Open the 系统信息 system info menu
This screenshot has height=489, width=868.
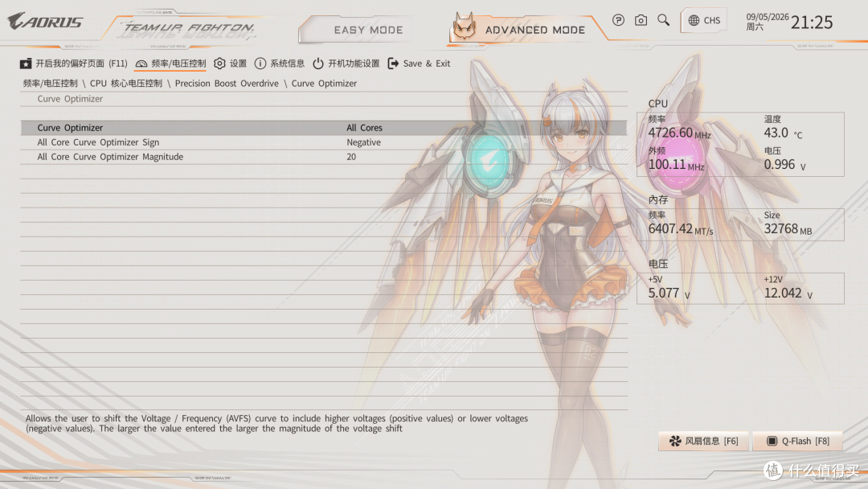point(280,64)
